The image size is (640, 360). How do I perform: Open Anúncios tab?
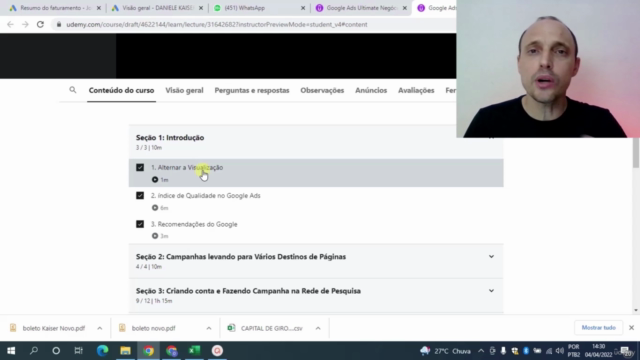371,91
